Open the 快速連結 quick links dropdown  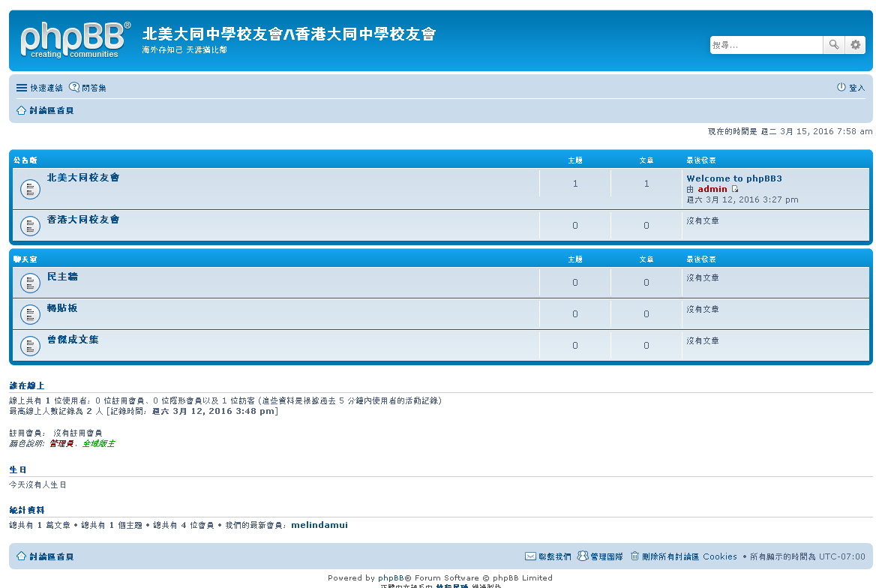coord(40,88)
